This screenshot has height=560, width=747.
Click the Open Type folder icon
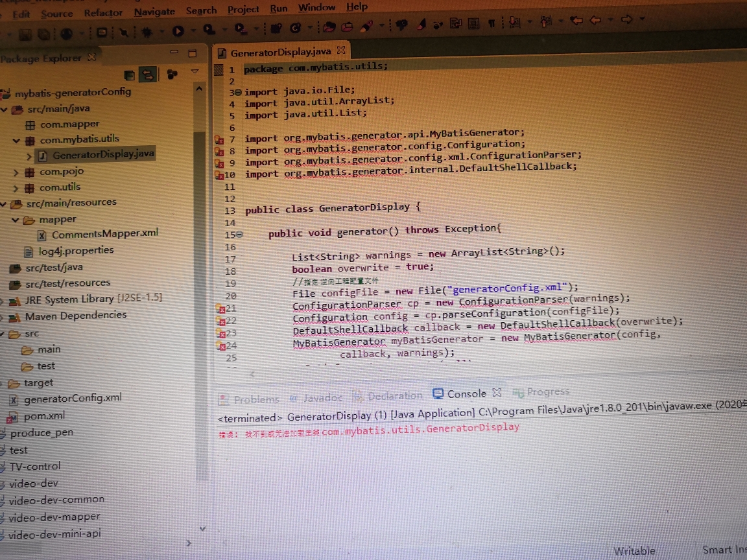(x=329, y=27)
